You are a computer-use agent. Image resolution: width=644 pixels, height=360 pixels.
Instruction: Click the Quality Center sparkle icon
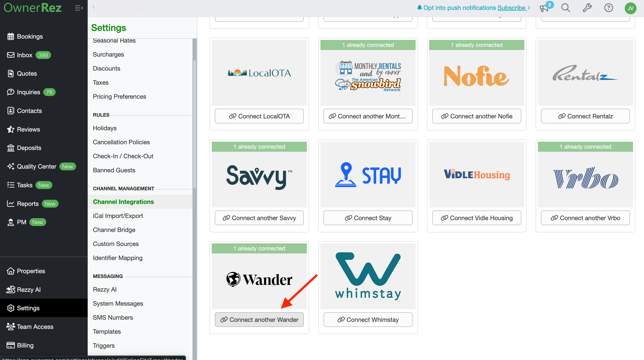[x=11, y=166]
